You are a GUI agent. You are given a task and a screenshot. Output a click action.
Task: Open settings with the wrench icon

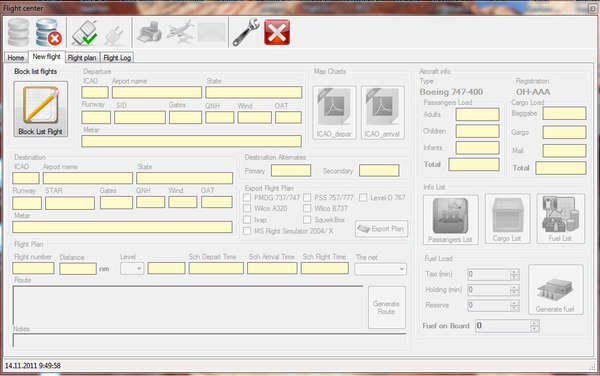tap(246, 33)
